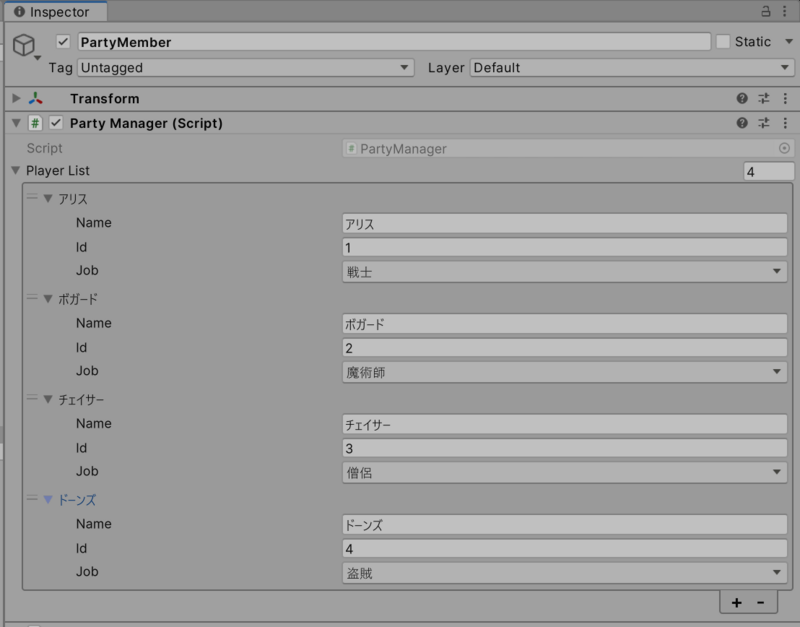The height and width of the screenshot is (627, 800).
Task: Click the Player List size field
Action: (x=768, y=171)
